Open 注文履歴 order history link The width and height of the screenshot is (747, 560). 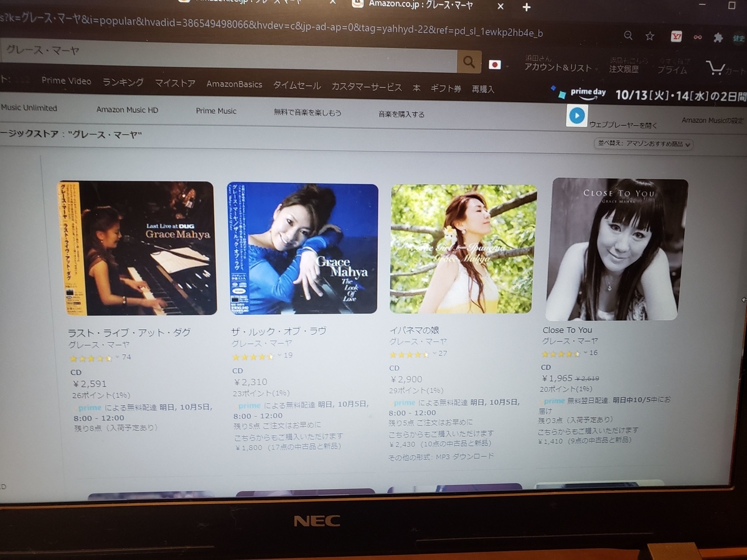point(624,69)
